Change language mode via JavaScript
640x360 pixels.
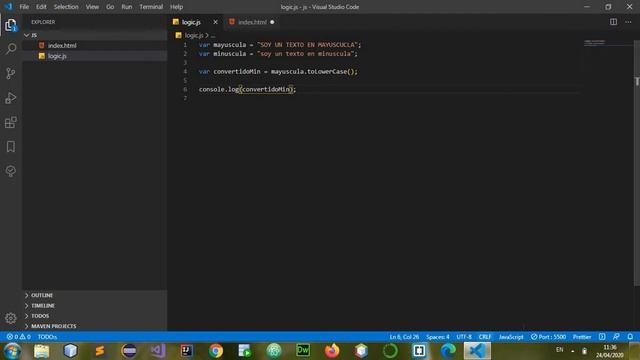click(x=511, y=337)
